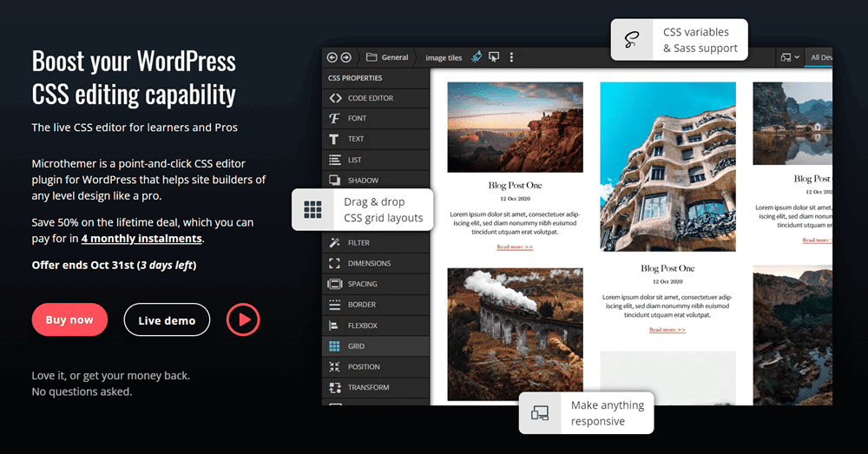Click the grid squares icon in callout
The image size is (868, 454).
coord(312,210)
